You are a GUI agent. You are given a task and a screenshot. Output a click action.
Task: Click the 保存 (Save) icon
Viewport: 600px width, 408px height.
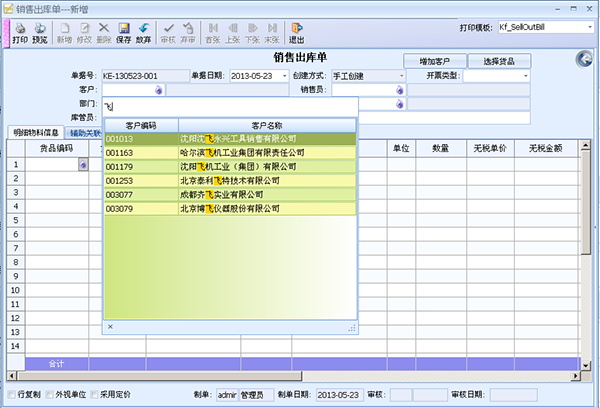click(x=123, y=33)
